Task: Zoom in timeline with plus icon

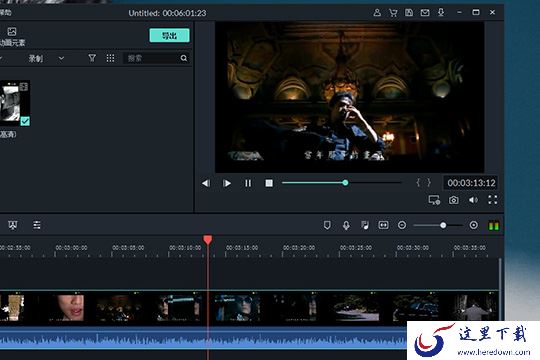Action: pos(474,225)
